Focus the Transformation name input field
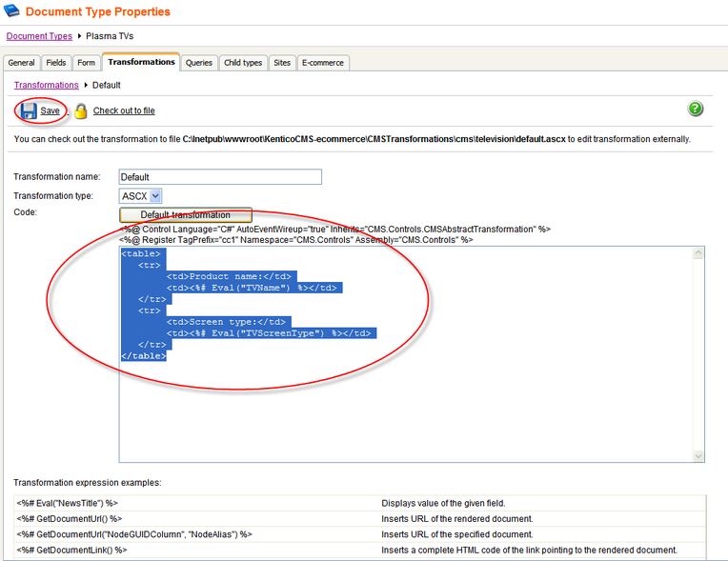728x561 pixels. (x=220, y=177)
